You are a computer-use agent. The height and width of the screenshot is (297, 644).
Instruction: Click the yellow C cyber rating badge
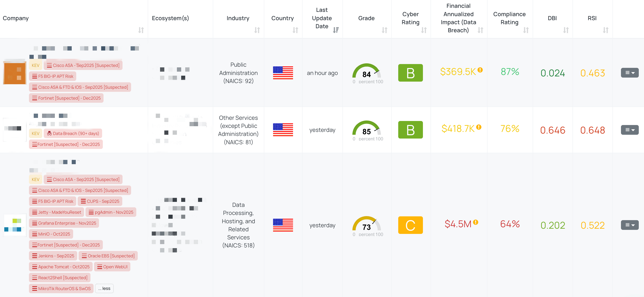(410, 225)
